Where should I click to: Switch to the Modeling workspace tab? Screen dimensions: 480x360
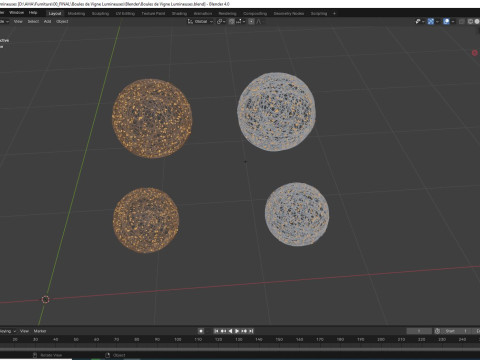76,14
